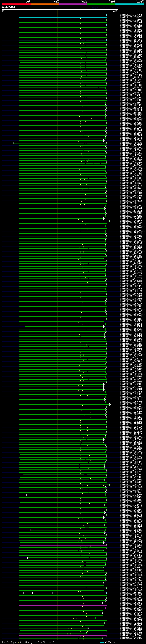Select hit label UniRef100_C9S6M2

point(131,347)
